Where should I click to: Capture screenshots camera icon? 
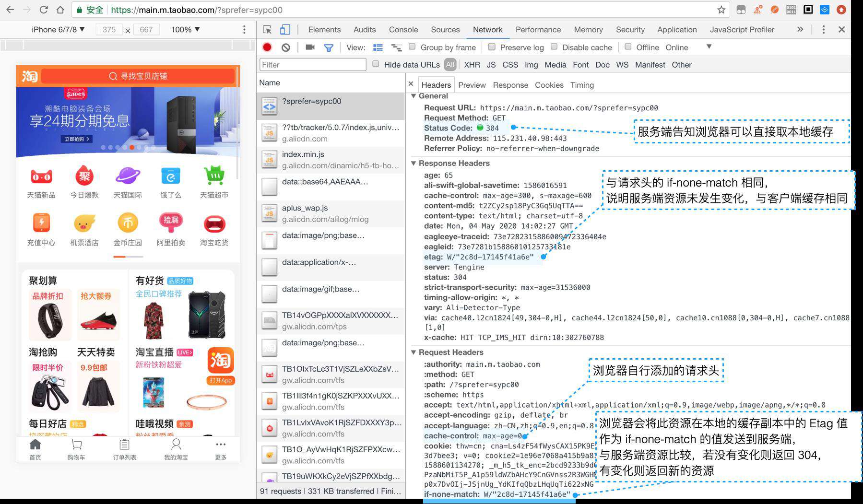pyautogui.click(x=310, y=47)
